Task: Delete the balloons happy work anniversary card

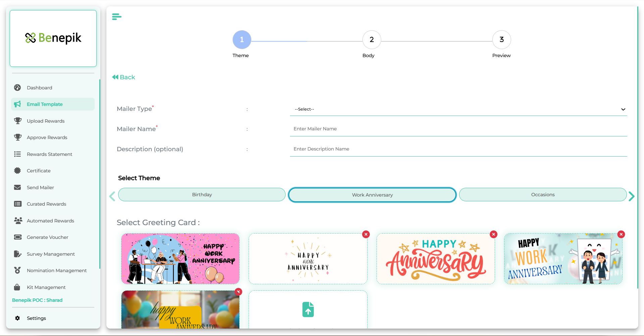Action: pos(238,292)
